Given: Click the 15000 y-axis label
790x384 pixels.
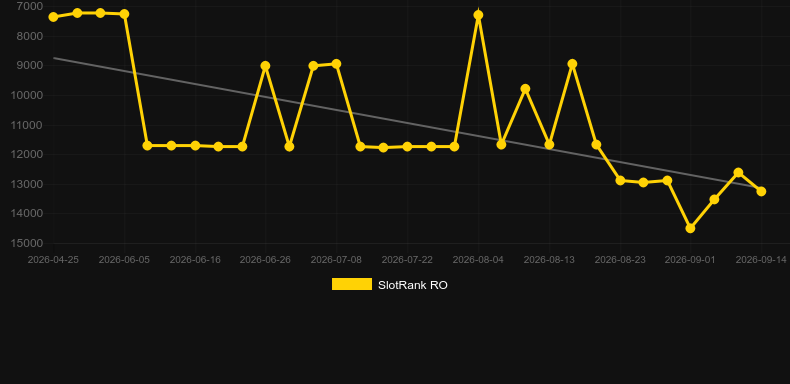Looking at the screenshot, I should pos(27,243).
